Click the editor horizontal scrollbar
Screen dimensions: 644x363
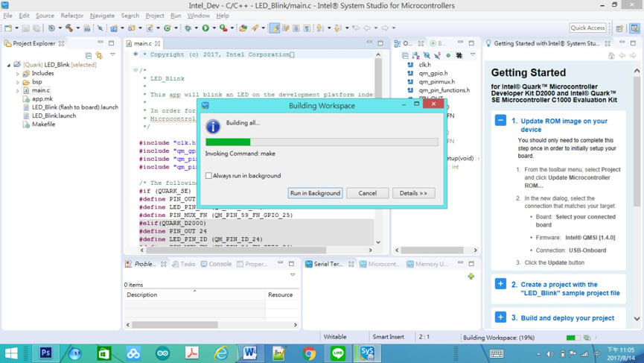(x=236, y=250)
